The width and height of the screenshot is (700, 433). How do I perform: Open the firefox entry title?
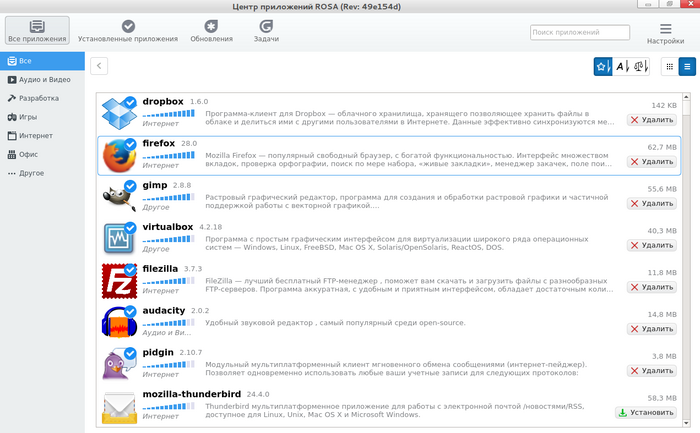pos(158,143)
